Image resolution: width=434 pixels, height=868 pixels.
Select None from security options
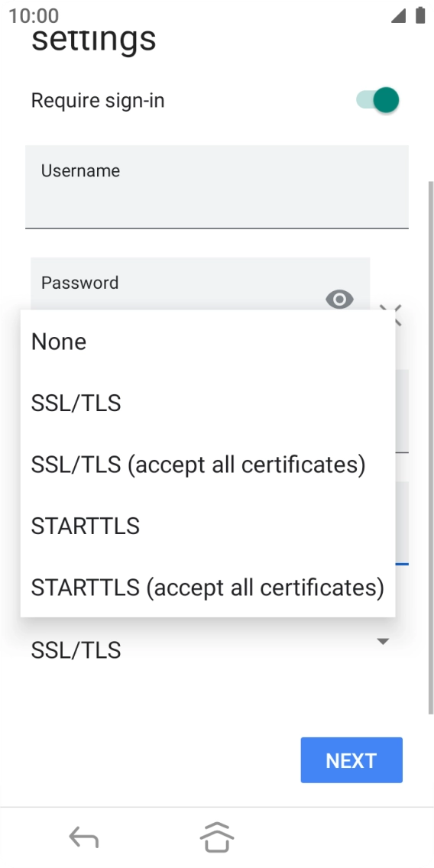coord(208,342)
